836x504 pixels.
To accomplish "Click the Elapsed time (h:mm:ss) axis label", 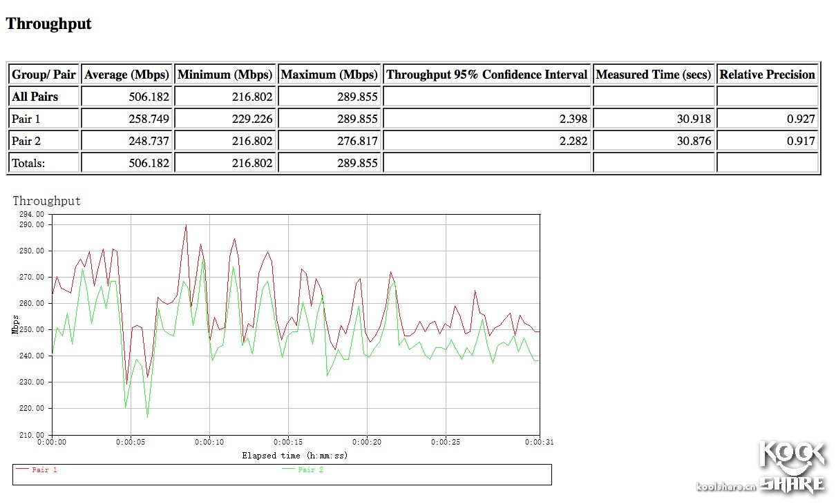I will click(x=294, y=456).
